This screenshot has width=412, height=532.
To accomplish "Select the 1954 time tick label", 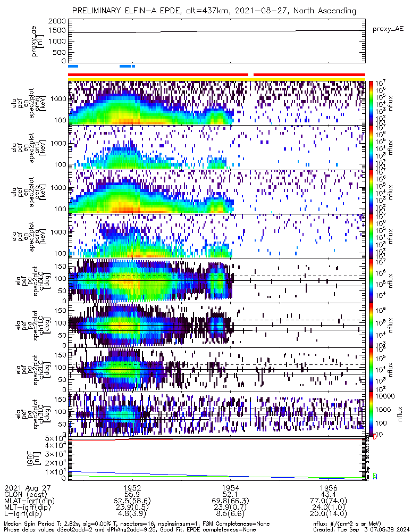I will pos(230,488).
